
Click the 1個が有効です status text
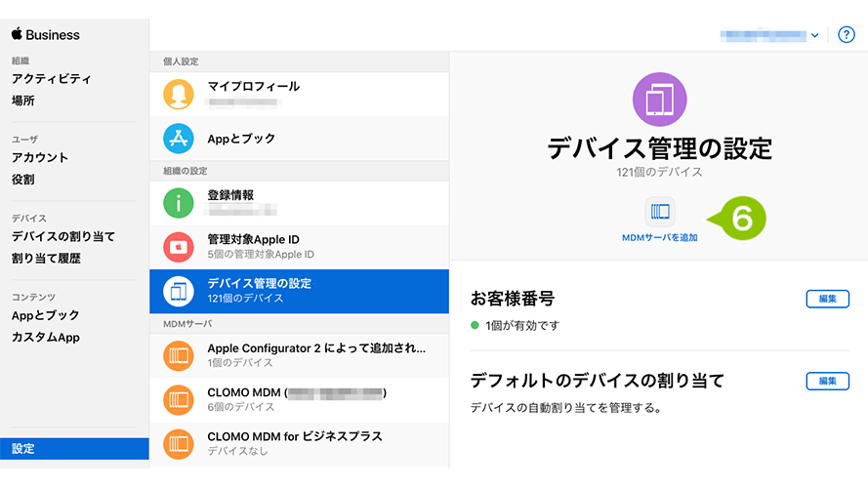click(x=522, y=326)
